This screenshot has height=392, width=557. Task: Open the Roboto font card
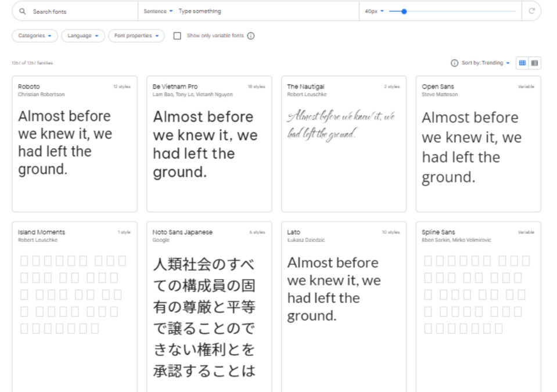(x=74, y=143)
